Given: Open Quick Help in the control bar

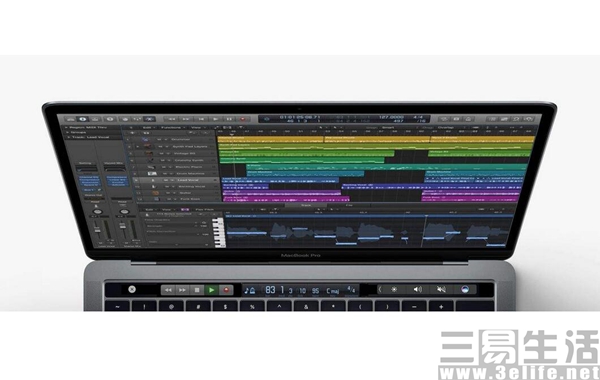Looking at the screenshot, I should [x=110, y=119].
